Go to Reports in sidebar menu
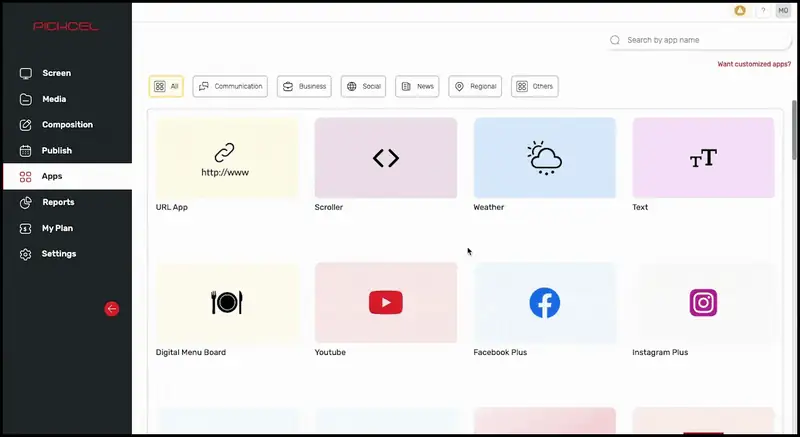800x437 pixels. [x=67, y=202]
